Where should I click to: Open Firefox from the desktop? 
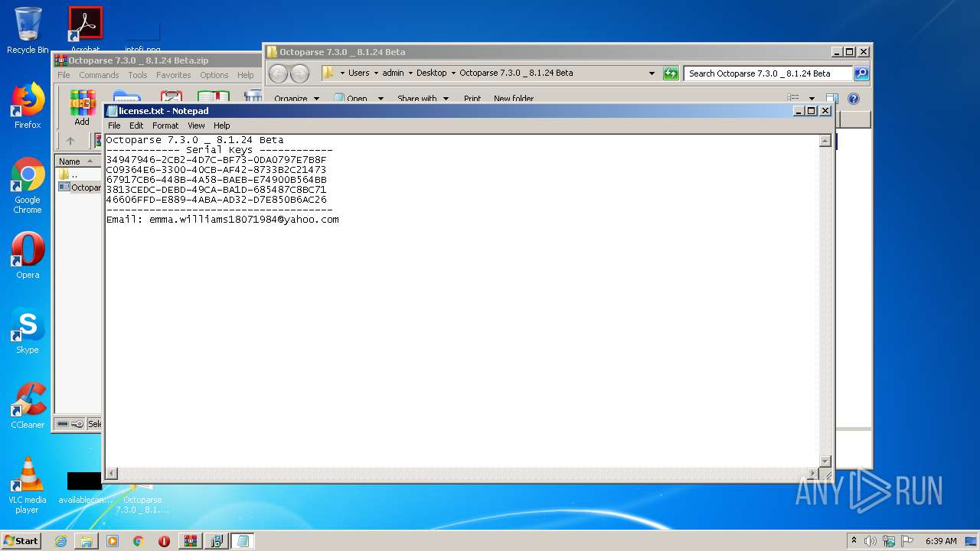click(28, 106)
